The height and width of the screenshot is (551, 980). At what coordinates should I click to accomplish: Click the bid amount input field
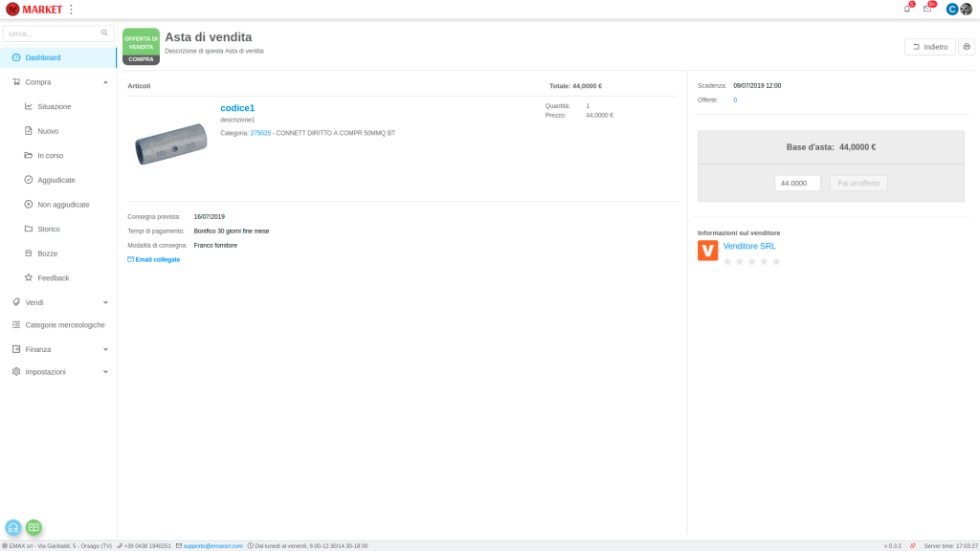point(797,183)
